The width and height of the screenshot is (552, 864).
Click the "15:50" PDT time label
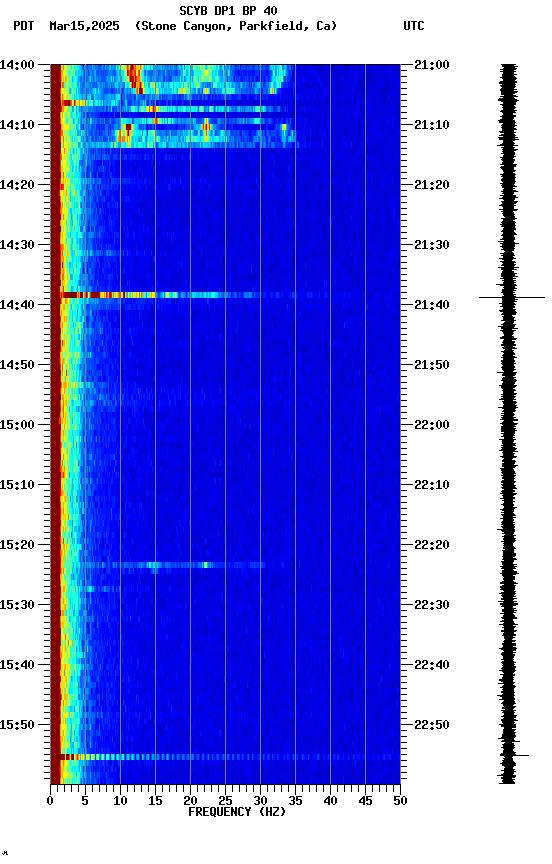click(17, 725)
